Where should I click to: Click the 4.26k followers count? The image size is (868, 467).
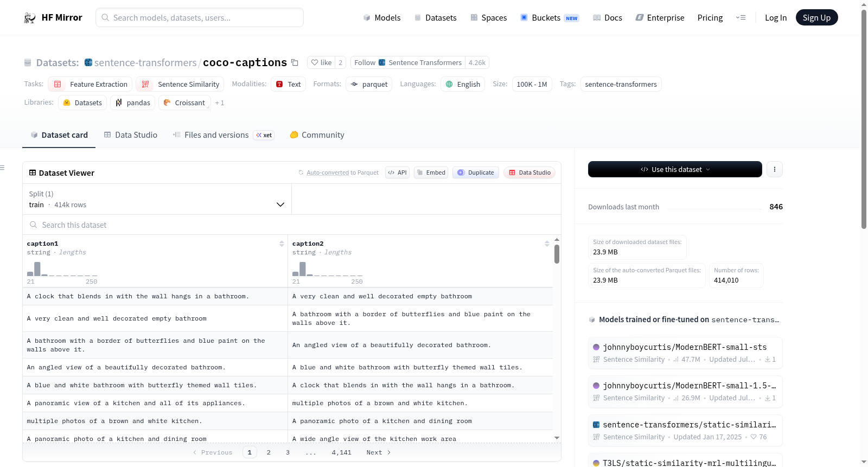pyautogui.click(x=477, y=62)
